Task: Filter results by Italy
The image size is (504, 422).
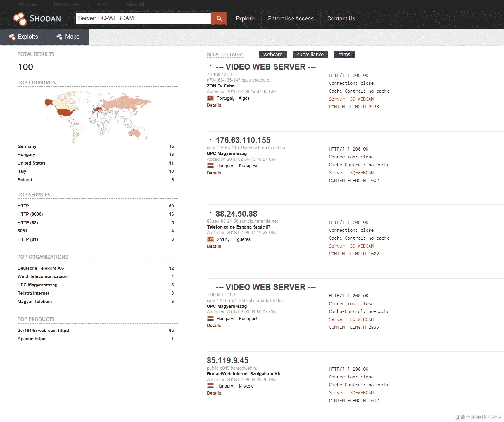Action: (22, 171)
